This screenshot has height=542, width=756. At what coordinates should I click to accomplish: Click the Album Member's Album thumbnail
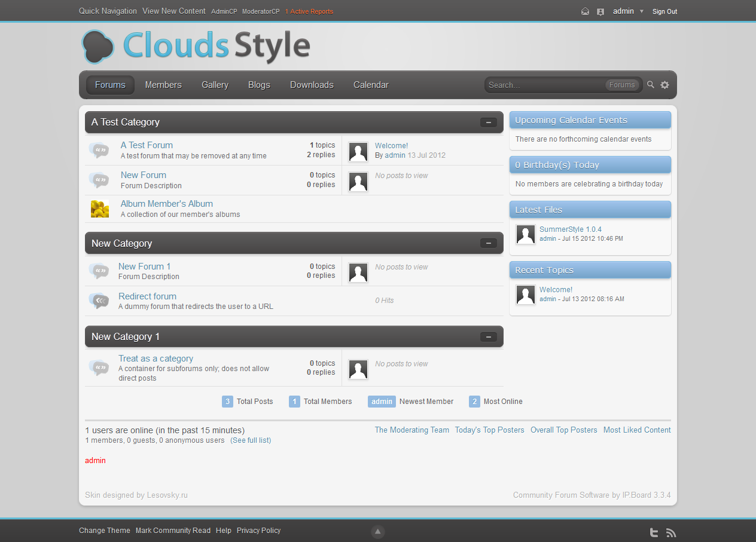[100, 209]
